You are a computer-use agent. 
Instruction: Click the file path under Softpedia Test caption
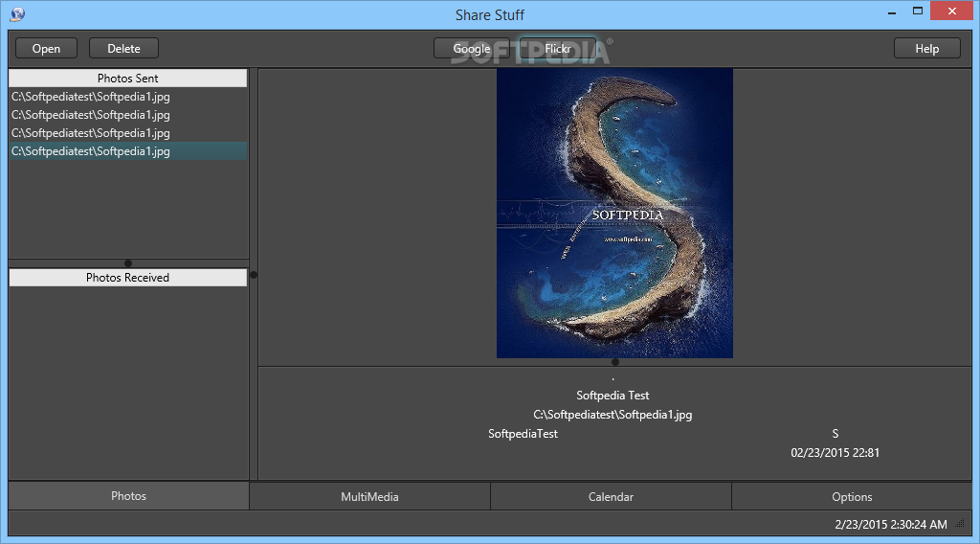coord(612,415)
